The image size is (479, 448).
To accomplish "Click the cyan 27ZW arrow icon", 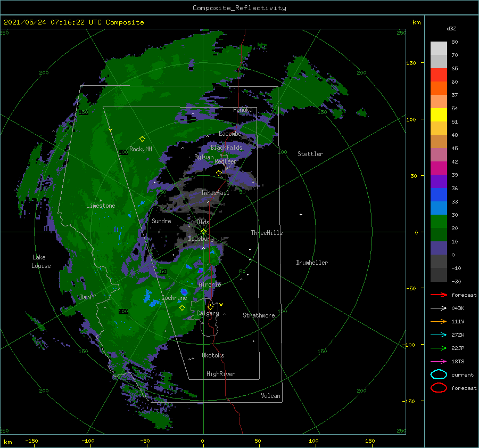I will coord(439,335).
